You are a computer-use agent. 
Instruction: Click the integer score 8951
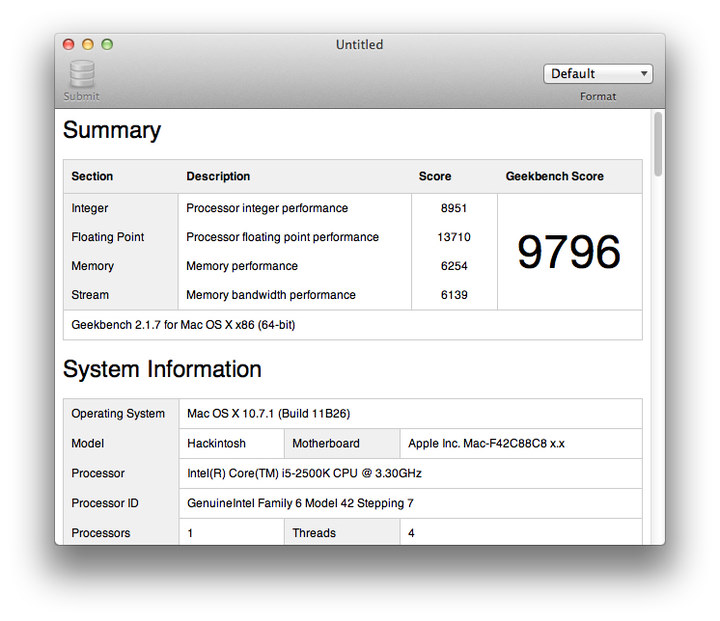point(454,208)
